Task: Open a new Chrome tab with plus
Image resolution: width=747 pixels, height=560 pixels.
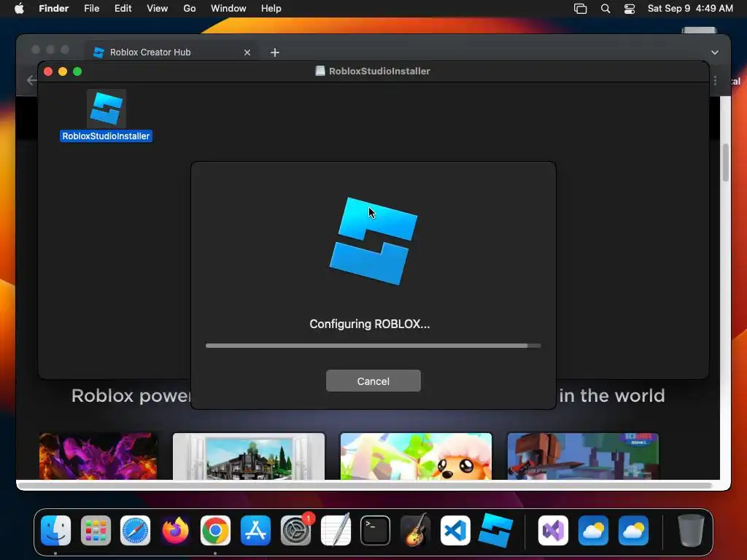Action: click(275, 52)
